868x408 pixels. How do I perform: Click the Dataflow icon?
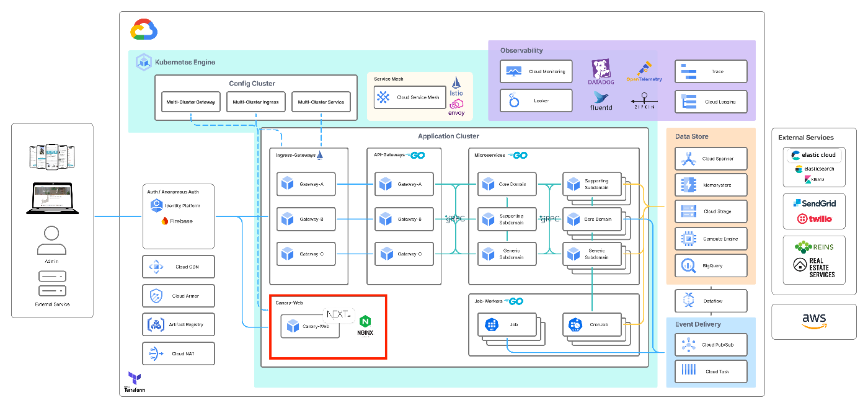pos(688,301)
